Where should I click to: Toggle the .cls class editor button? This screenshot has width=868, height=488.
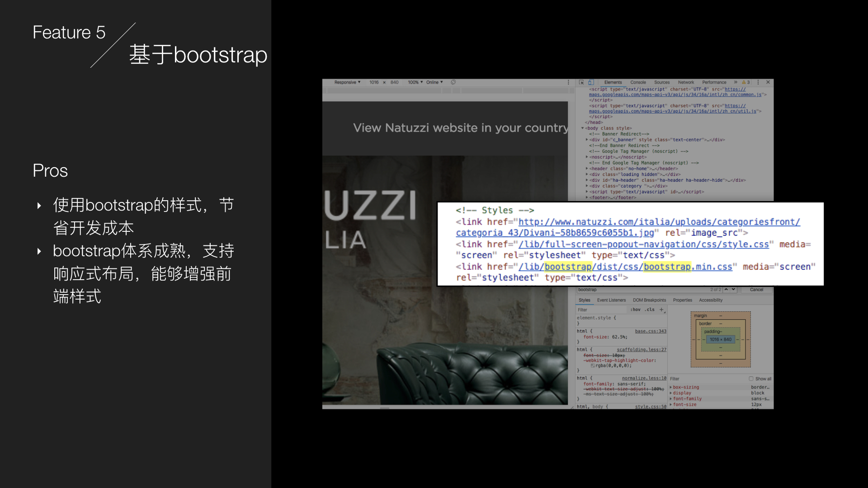tap(650, 310)
